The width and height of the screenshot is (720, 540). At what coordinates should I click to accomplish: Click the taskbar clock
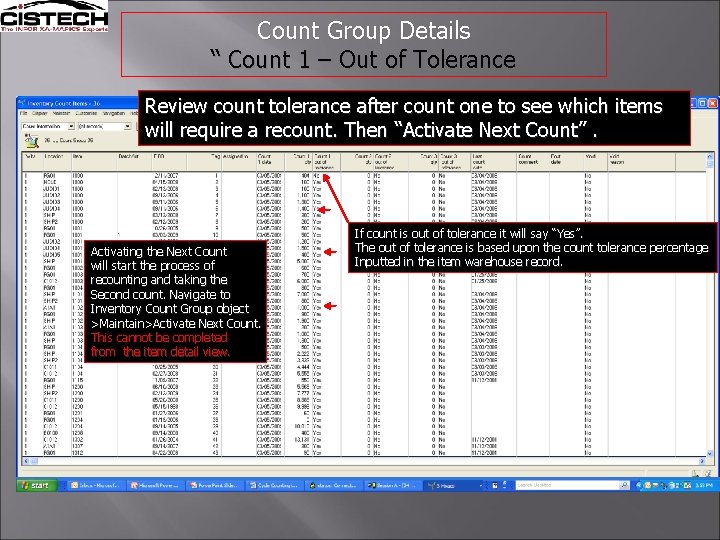[x=704, y=485]
